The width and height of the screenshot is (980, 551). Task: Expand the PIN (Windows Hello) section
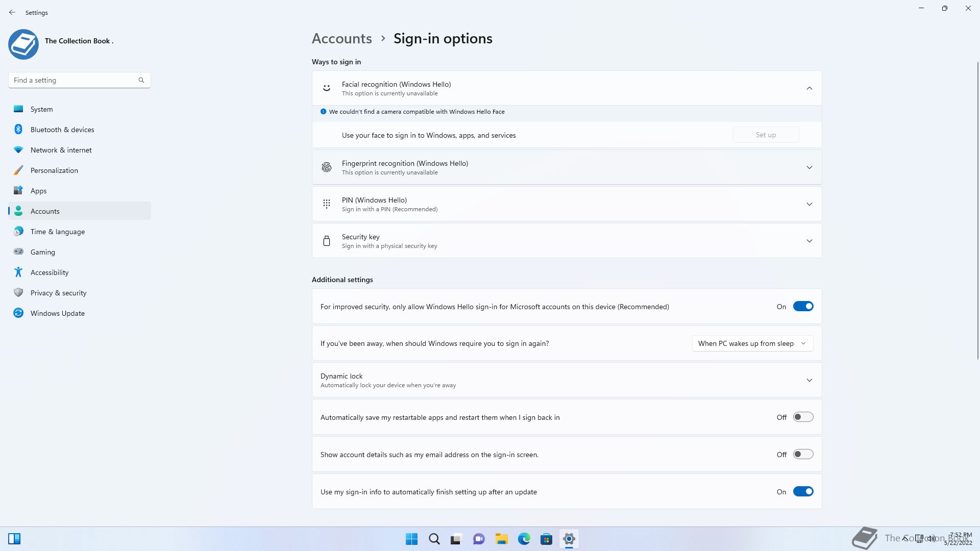point(809,204)
